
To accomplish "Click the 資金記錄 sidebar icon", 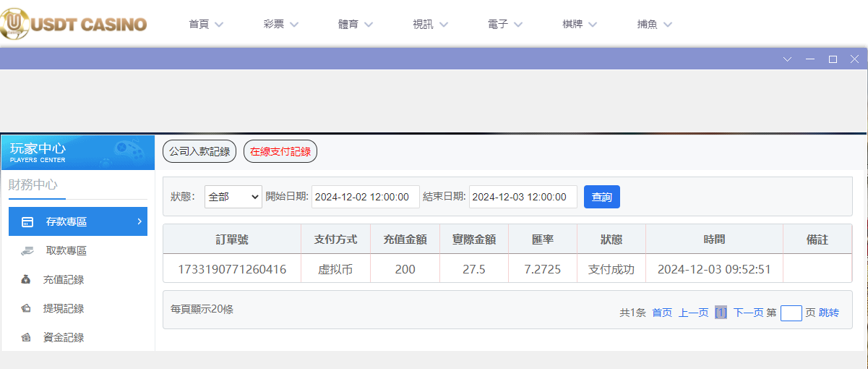I will pos(26,338).
